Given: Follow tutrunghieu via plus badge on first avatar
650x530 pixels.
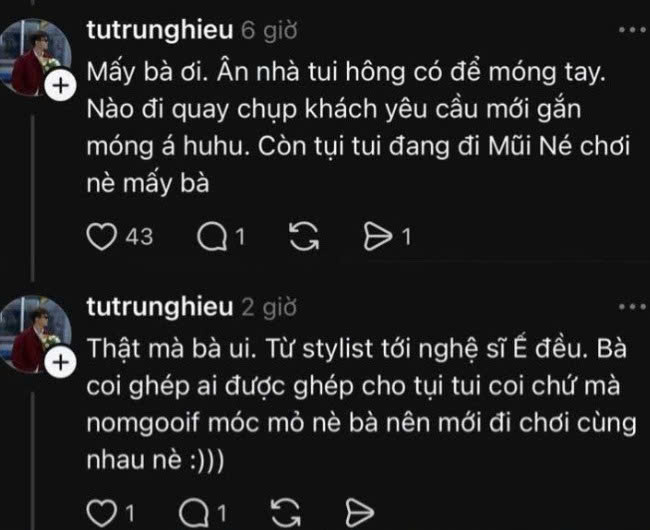Looking at the screenshot, I should click(60, 87).
